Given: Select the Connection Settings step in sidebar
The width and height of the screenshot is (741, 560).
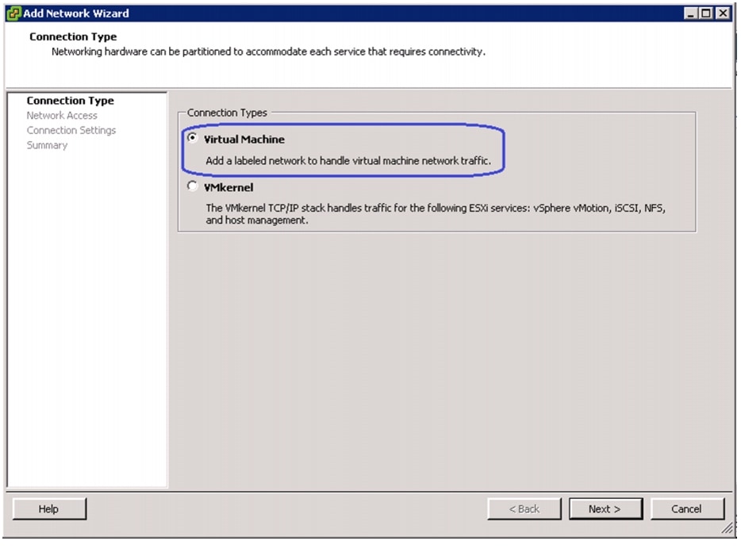Looking at the screenshot, I should 71,130.
